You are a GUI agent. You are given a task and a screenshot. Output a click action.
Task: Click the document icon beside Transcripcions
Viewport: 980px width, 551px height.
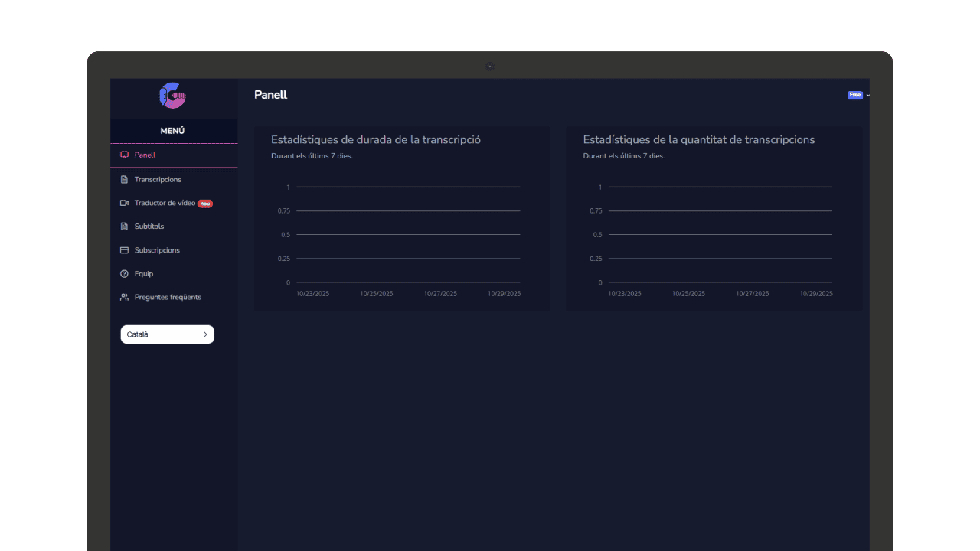pos(124,180)
